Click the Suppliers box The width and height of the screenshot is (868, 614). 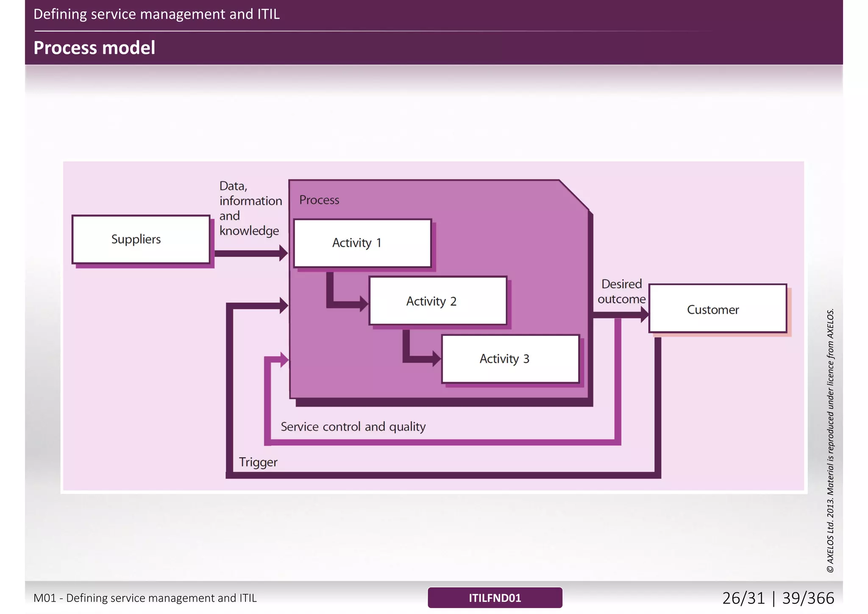tap(141, 240)
